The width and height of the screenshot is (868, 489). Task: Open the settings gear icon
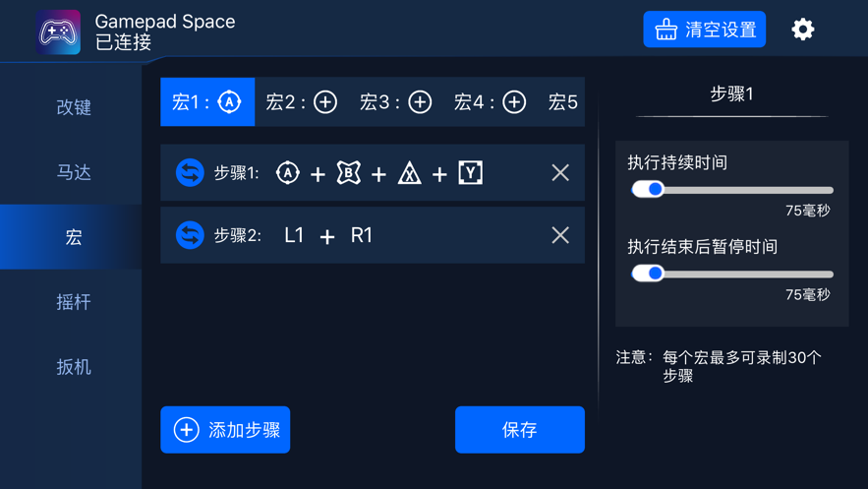[x=803, y=30]
